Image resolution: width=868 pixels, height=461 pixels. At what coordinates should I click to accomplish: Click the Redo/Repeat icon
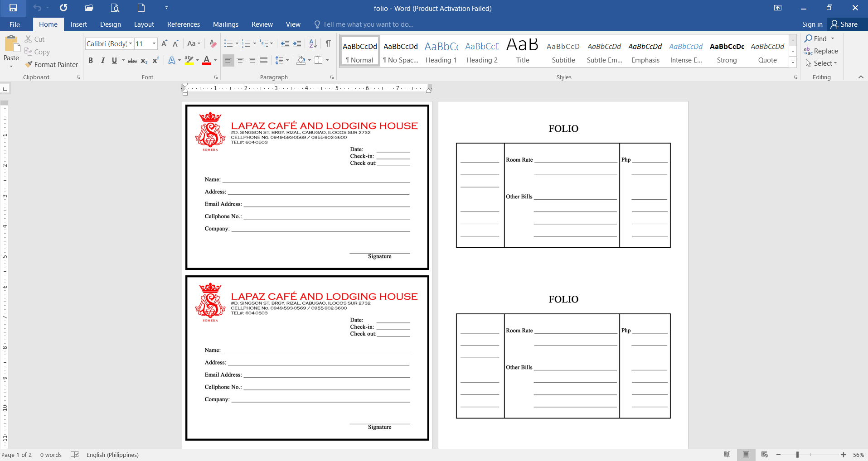click(63, 8)
